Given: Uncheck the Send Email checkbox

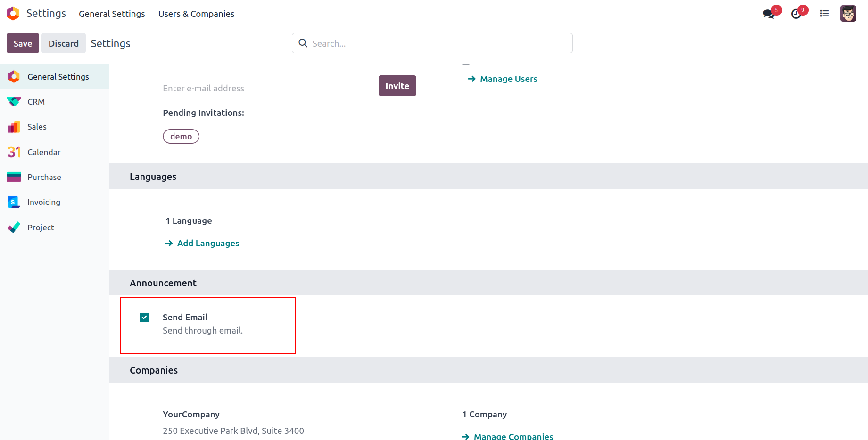Looking at the screenshot, I should click(144, 318).
